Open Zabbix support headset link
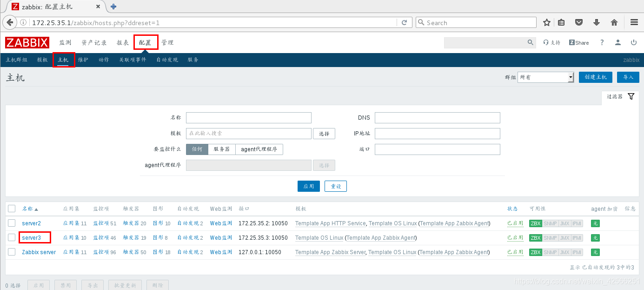 click(x=552, y=43)
